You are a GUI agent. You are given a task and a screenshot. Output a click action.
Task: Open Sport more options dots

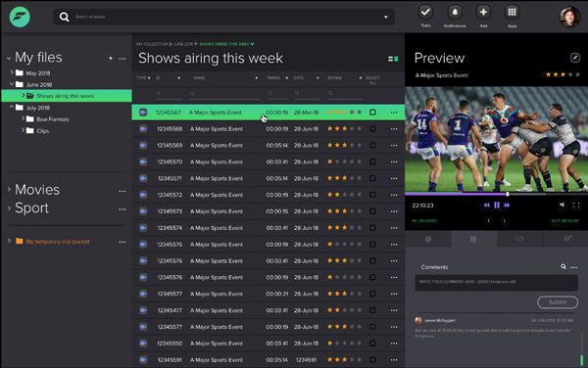click(122, 209)
